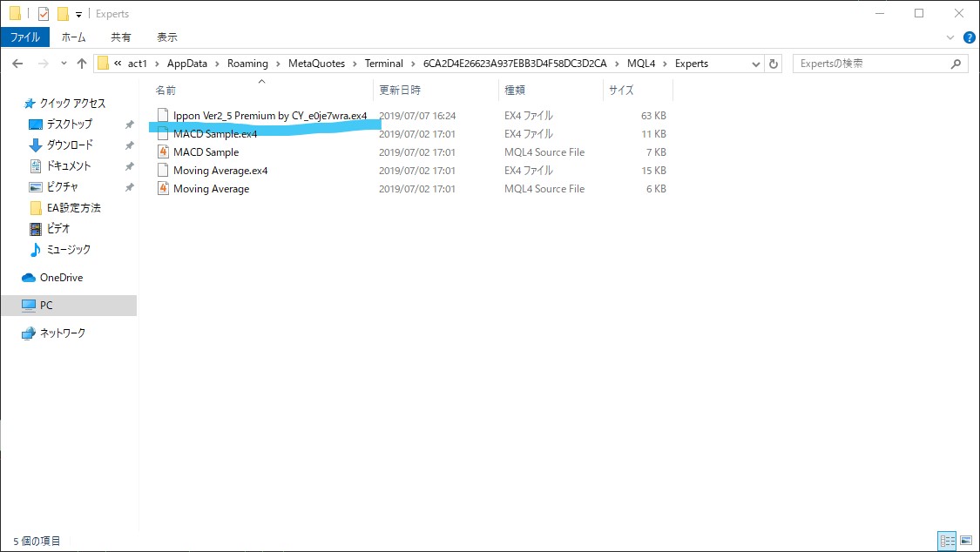Open ミュージック in the sidebar
This screenshot has width=980, height=552.
coord(68,250)
